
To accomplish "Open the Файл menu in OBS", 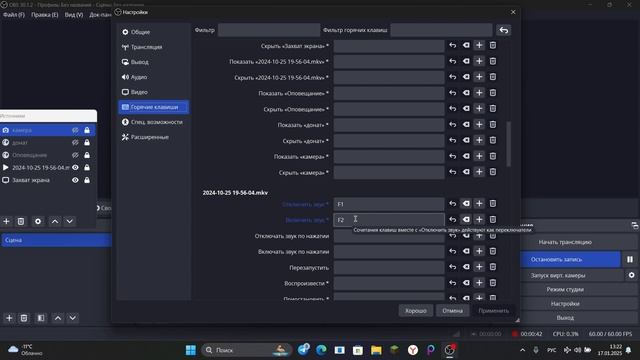I will point(14,15).
